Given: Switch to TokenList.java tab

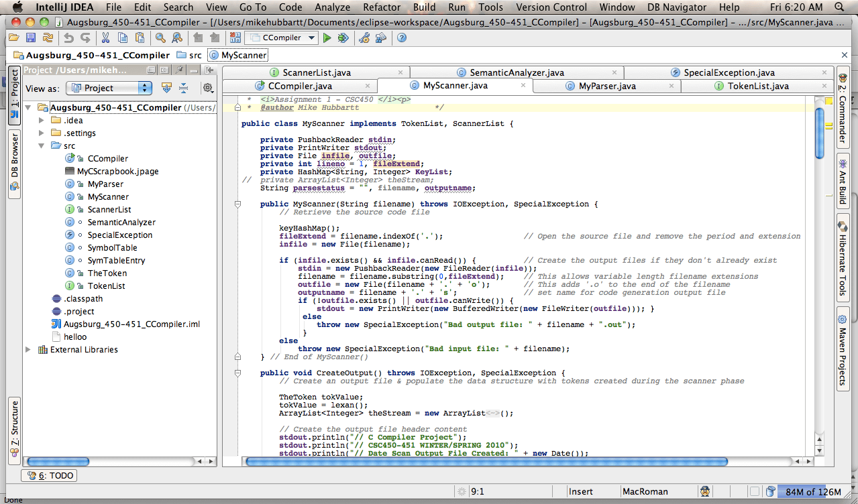Looking at the screenshot, I should (758, 86).
